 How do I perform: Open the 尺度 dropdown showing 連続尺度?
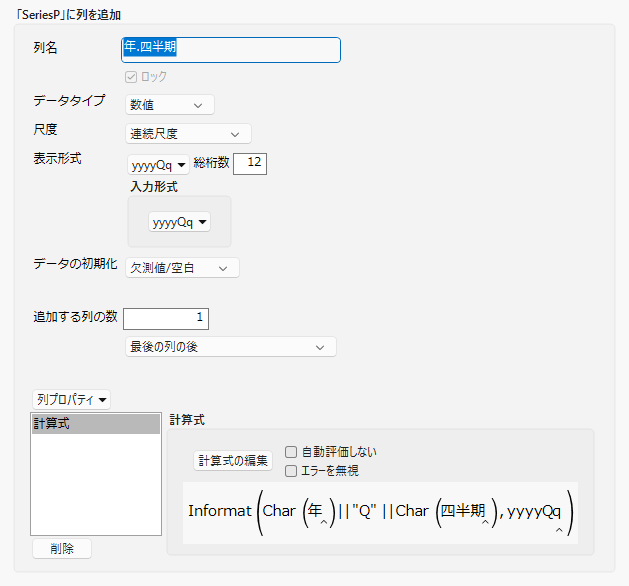pyautogui.click(x=188, y=134)
